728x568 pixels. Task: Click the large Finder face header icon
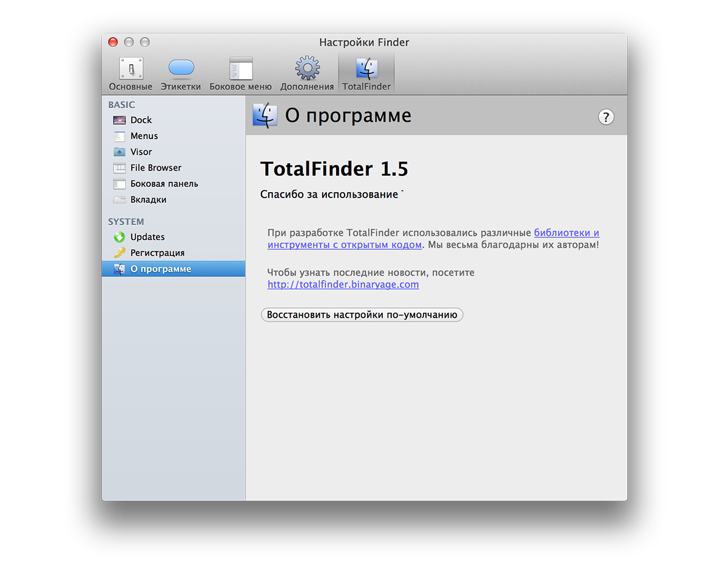pos(265,115)
